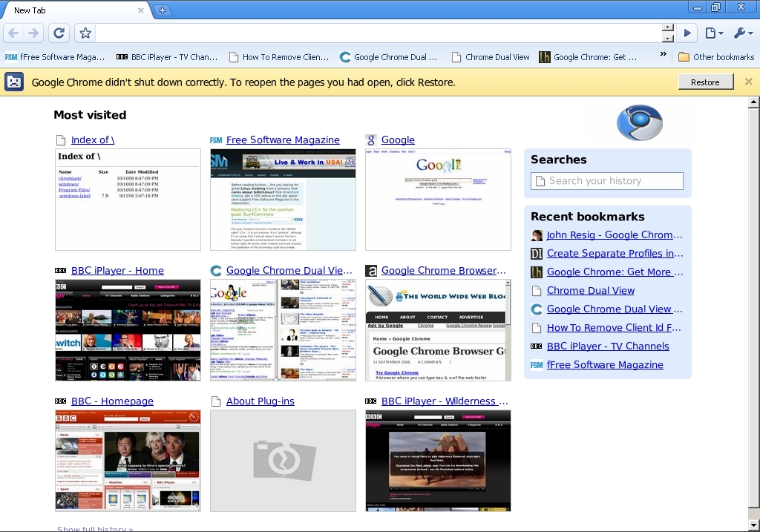Open fFree Software Magazine recent bookmark

605,365
